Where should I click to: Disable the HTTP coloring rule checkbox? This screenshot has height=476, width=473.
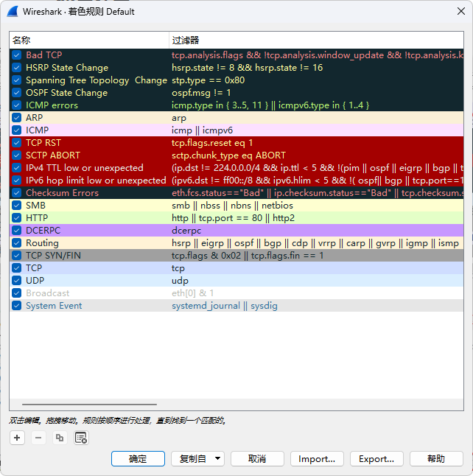click(x=17, y=218)
